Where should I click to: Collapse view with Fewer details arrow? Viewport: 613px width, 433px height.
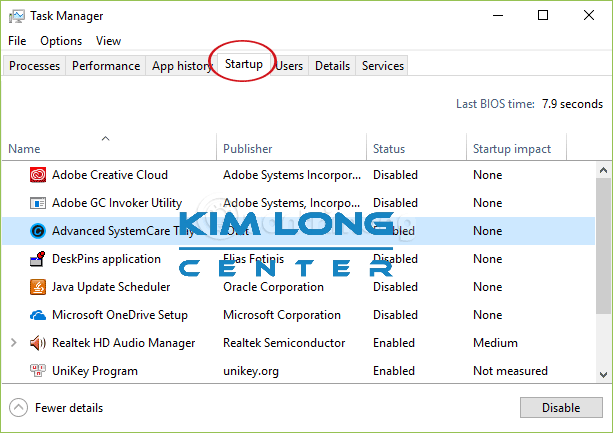(x=19, y=408)
